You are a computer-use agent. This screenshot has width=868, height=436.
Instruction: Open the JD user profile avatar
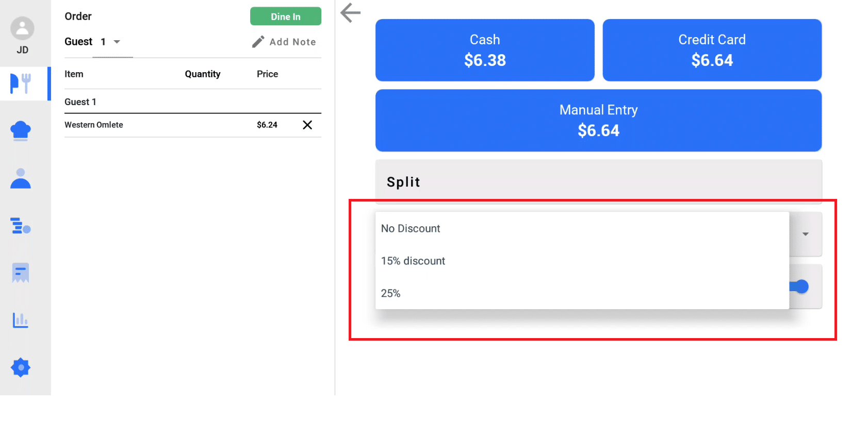(22, 28)
